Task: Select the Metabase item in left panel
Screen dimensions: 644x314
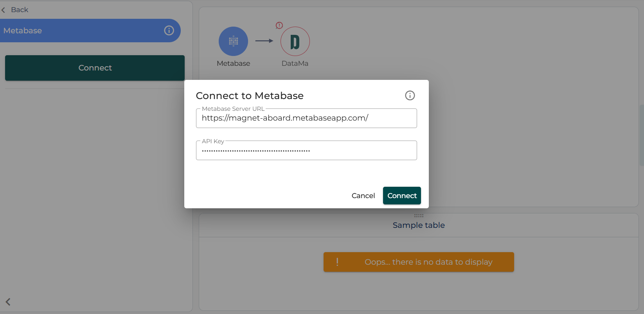Action: coord(78,31)
